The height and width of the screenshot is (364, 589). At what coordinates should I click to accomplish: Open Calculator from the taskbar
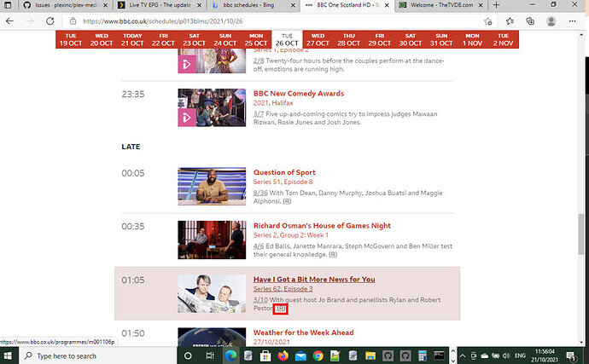423,355
